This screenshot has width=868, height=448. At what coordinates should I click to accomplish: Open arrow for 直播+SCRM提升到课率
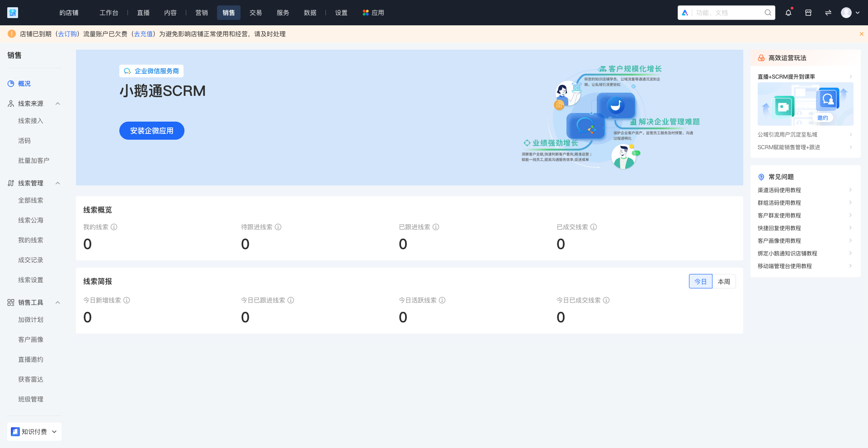850,76
